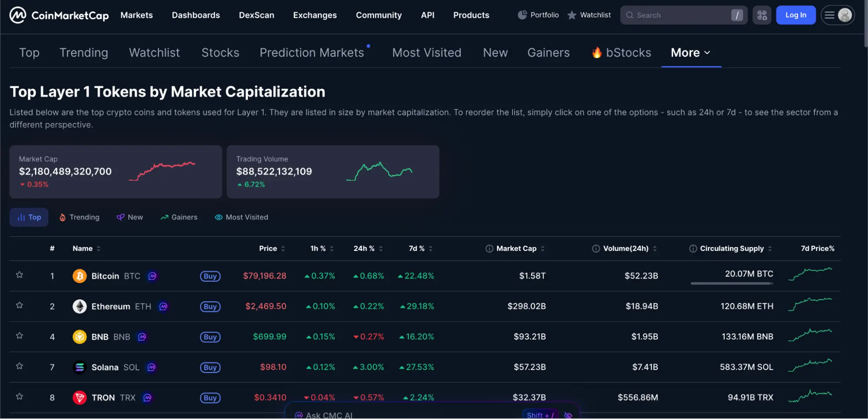Image resolution: width=868 pixels, height=419 pixels.
Task: Click the CoinMarketCap logo
Action: click(59, 15)
